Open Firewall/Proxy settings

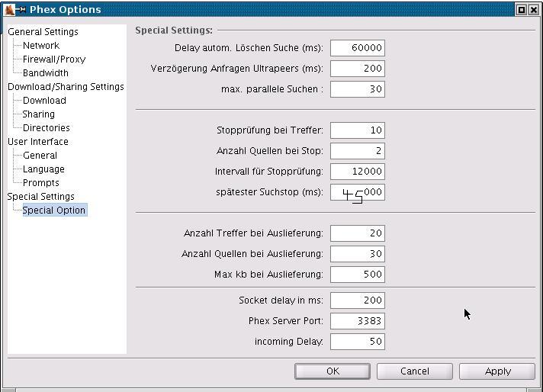tap(54, 59)
